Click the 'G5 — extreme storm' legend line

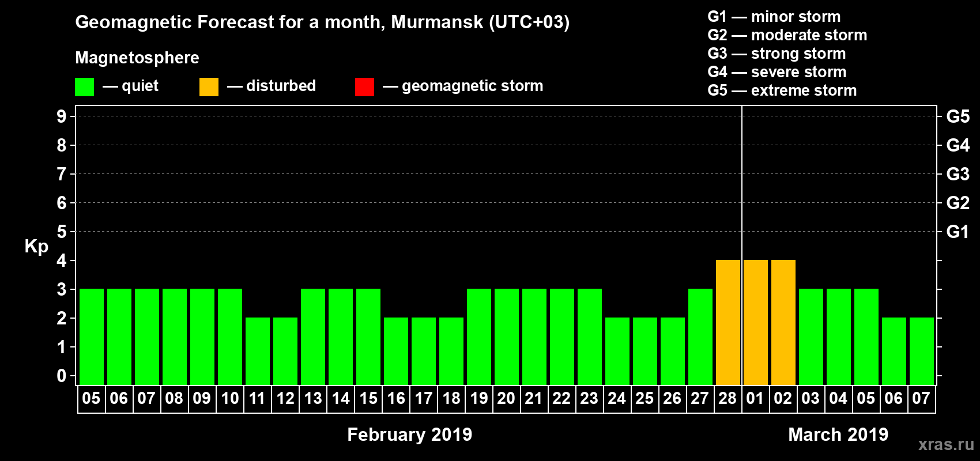click(x=782, y=90)
